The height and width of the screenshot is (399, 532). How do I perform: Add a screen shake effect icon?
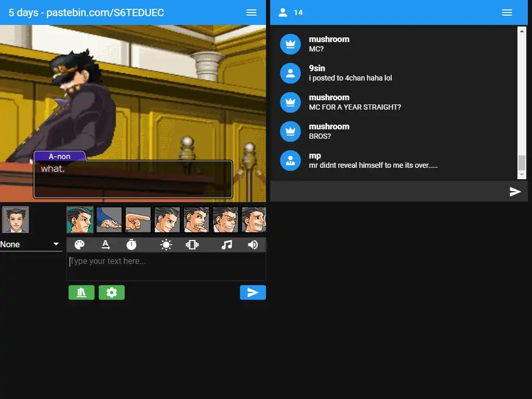coord(192,245)
